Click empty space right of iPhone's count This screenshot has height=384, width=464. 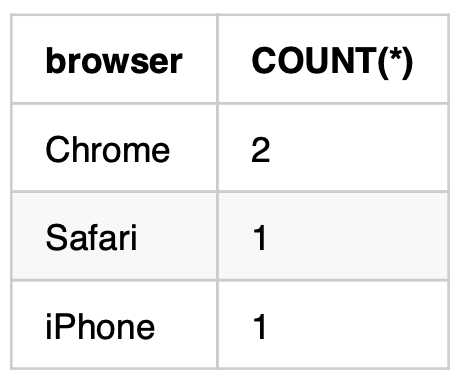pyautogui.click(x=357, y=325)
